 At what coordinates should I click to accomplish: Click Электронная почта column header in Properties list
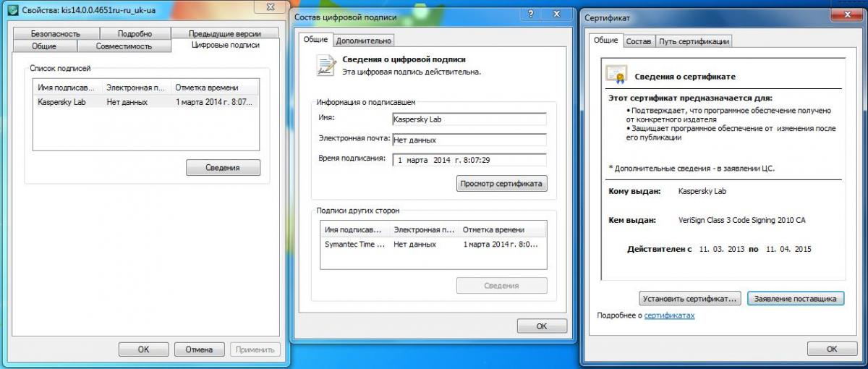point(137,88)
